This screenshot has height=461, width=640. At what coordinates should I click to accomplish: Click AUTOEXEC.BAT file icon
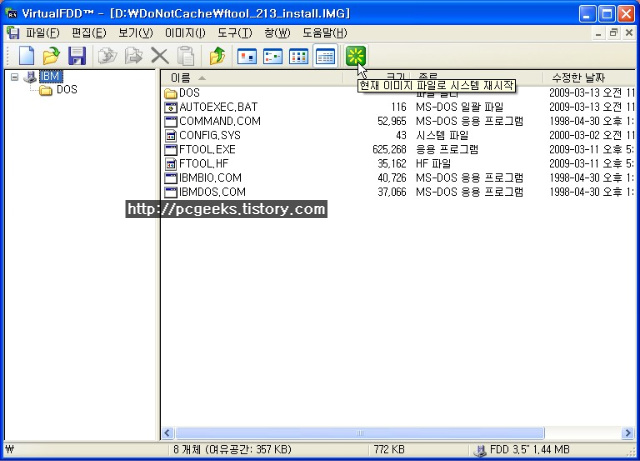click(x=170, y=107)
